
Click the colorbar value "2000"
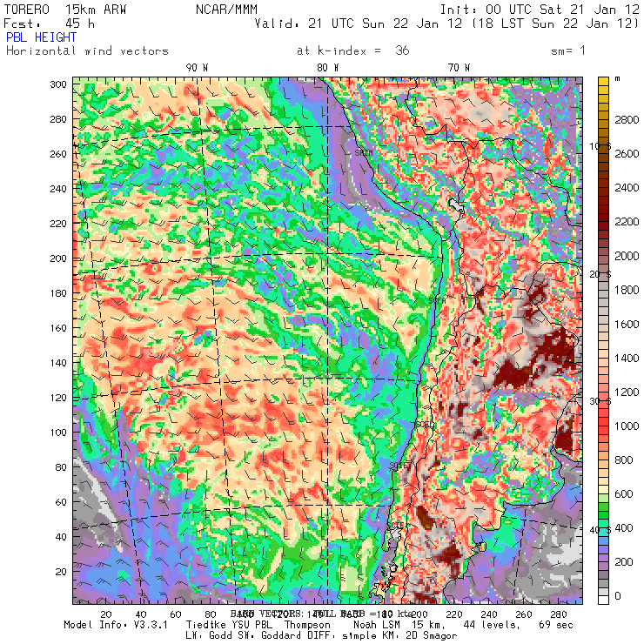[x=627, y=256]
